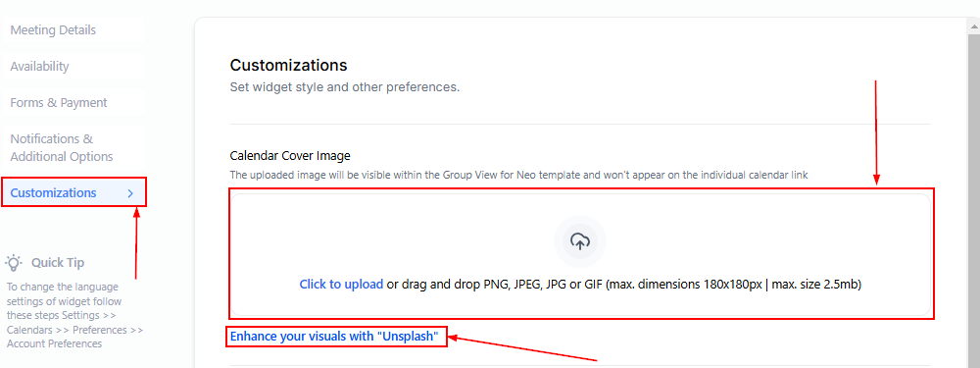Click the Quick Tip heading text
The height and width of the screenshot is (368, 980).
click(x=58, y=263)
